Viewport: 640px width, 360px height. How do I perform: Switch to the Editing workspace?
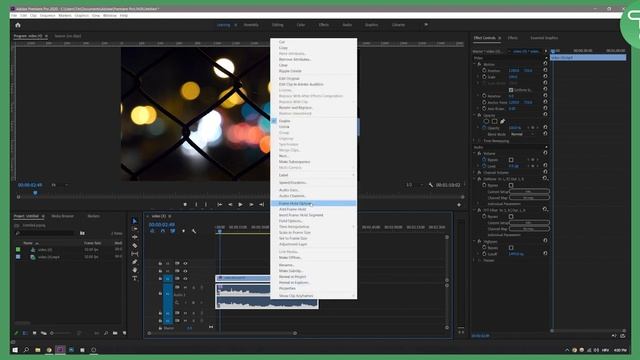tap(278, 25)
